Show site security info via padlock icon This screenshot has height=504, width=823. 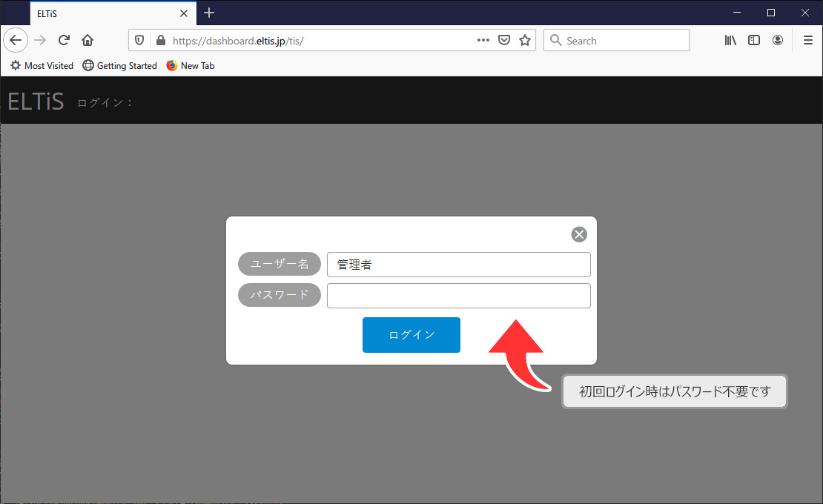[x=161, y=40]
